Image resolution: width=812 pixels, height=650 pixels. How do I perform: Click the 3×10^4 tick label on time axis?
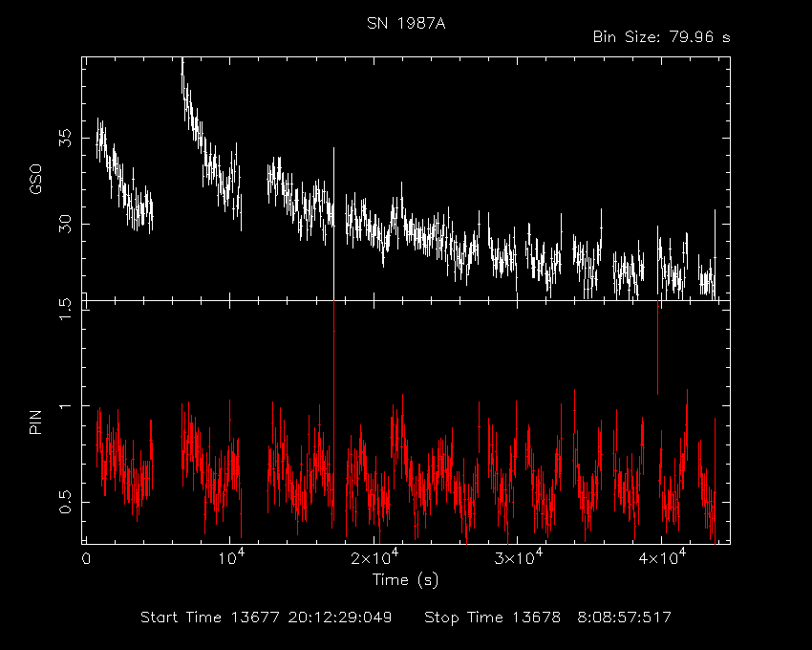(x=519, y=557)
